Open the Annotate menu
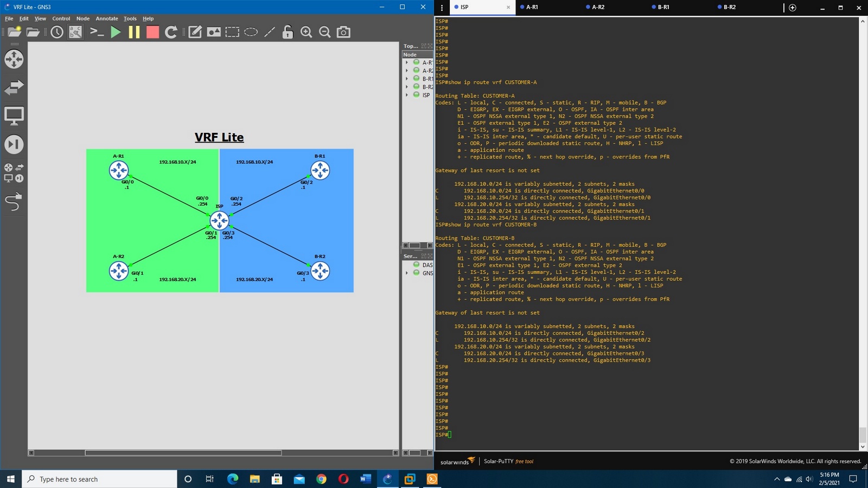 [106, 18]
